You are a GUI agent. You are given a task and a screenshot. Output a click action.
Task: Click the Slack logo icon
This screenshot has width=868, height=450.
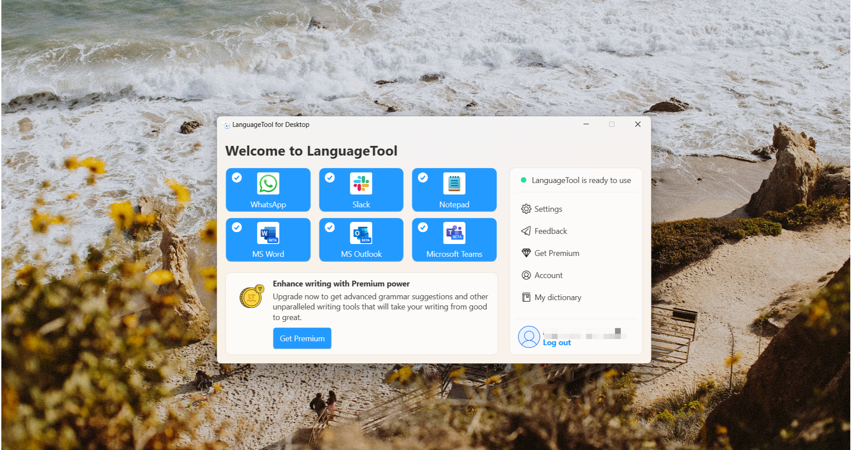click(x=361, y=183)
